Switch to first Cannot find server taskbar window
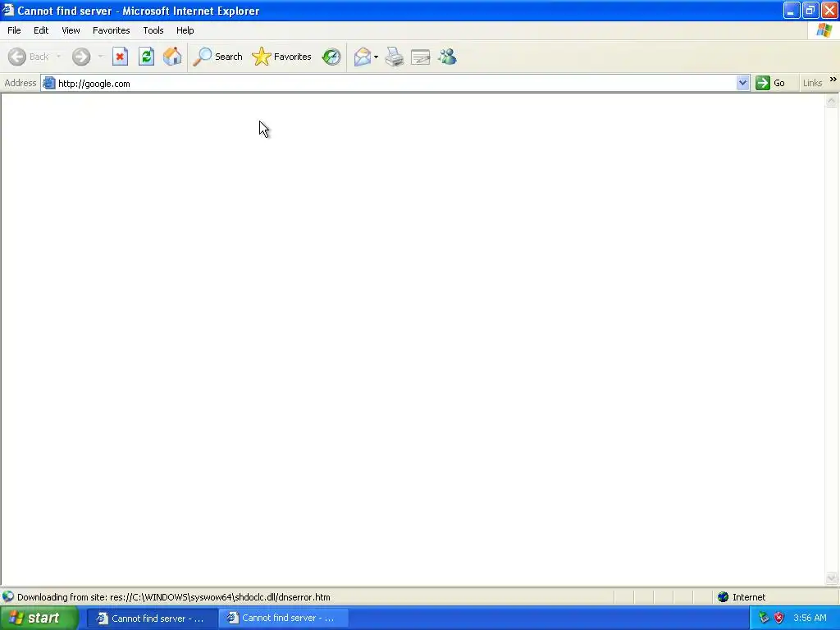Screen dimensions: 840x630 152,619
